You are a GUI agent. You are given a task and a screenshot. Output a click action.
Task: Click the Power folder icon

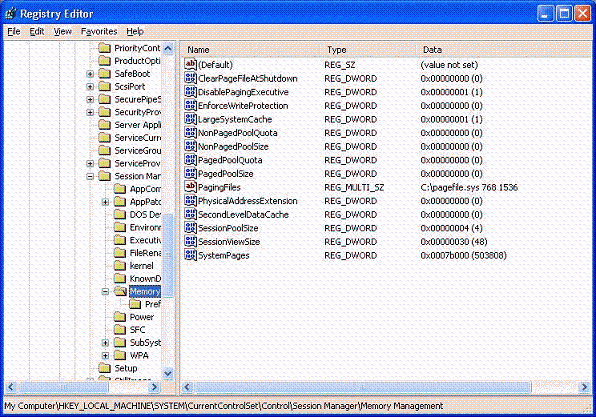pos(120,317)
